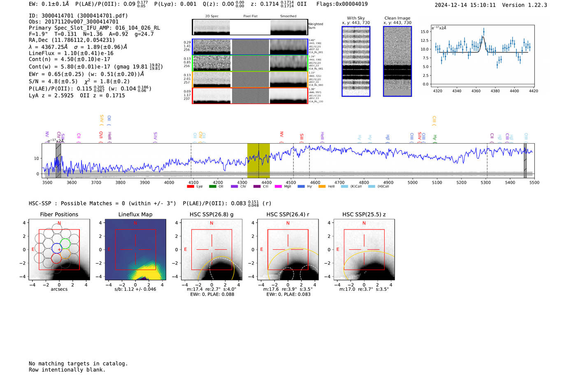
Task: Click the yellow highlighted band in spectrum
Action: tap(258, 160)
